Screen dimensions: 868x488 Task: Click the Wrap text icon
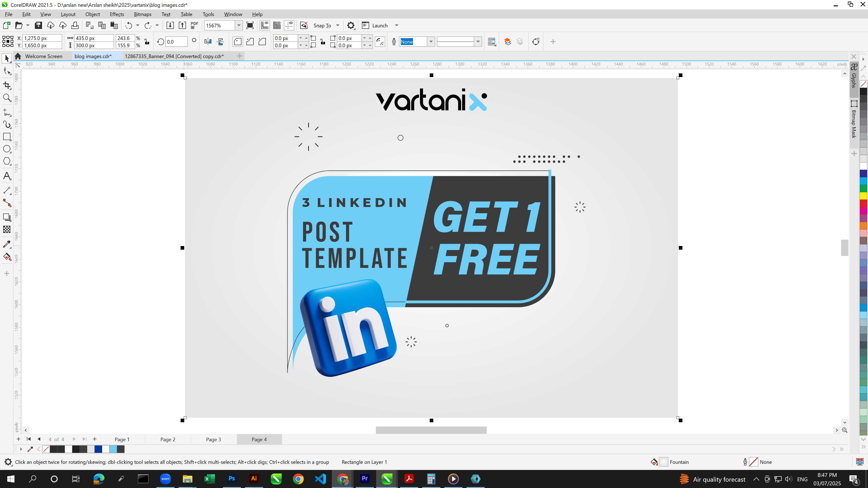coord(492,42)
